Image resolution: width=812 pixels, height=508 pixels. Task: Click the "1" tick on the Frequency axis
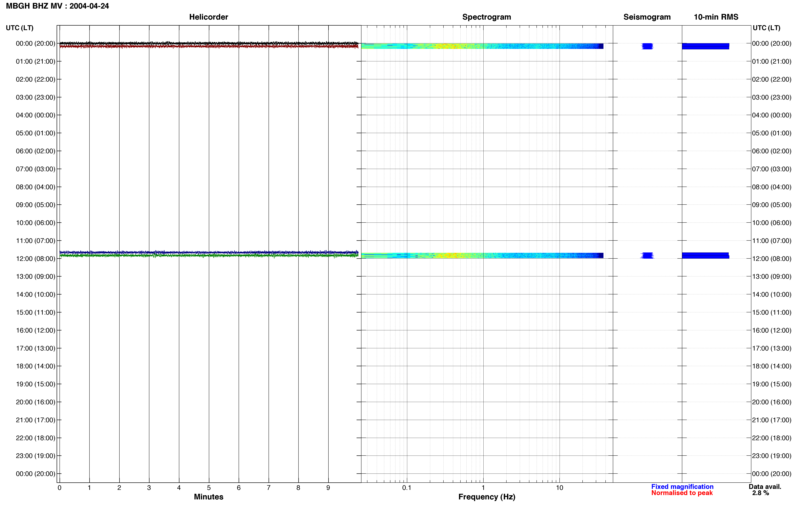[483, 488]
